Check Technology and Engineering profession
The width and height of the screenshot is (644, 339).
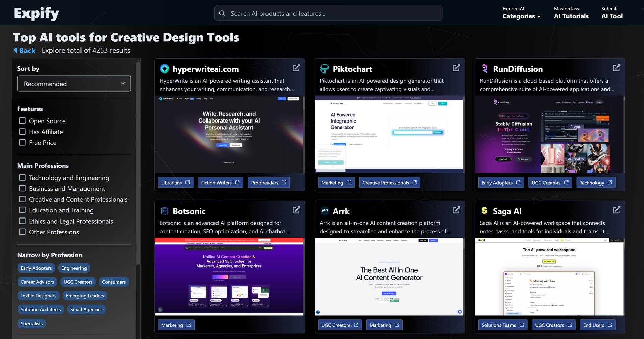[x=22, y=177]
